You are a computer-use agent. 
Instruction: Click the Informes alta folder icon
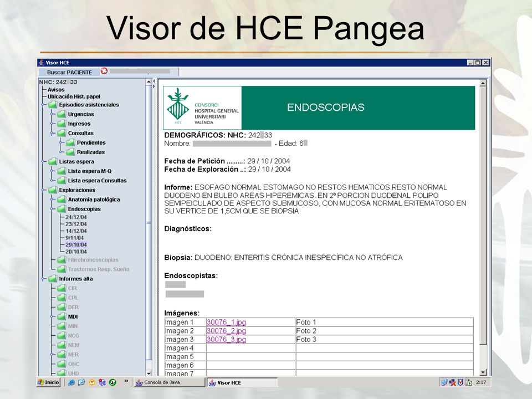[53, 279]
